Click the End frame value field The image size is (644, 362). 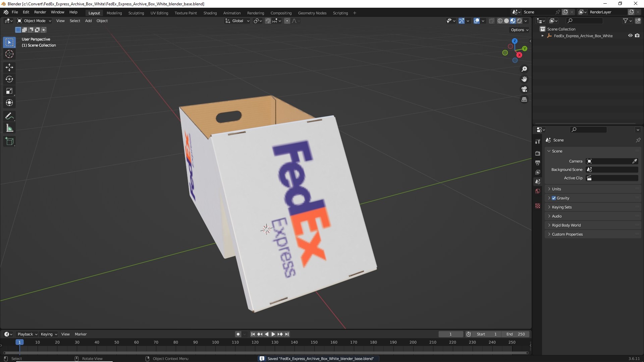coord(516,334)
